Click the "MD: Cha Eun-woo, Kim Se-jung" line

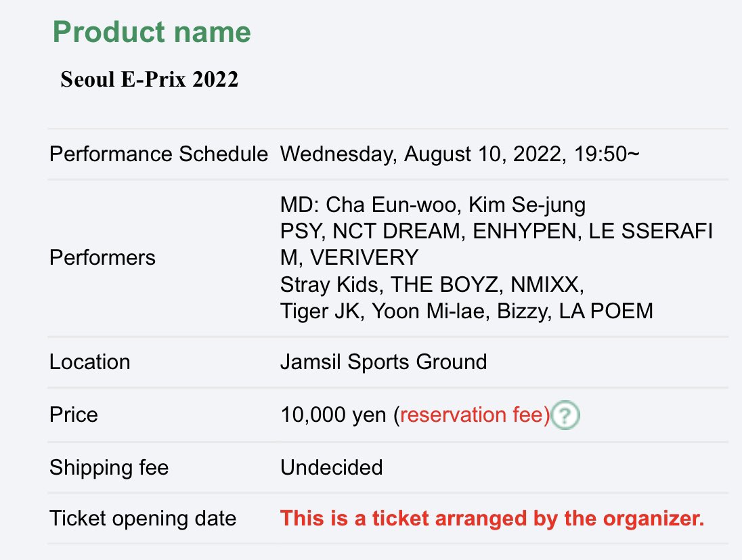tap(433, 204)
